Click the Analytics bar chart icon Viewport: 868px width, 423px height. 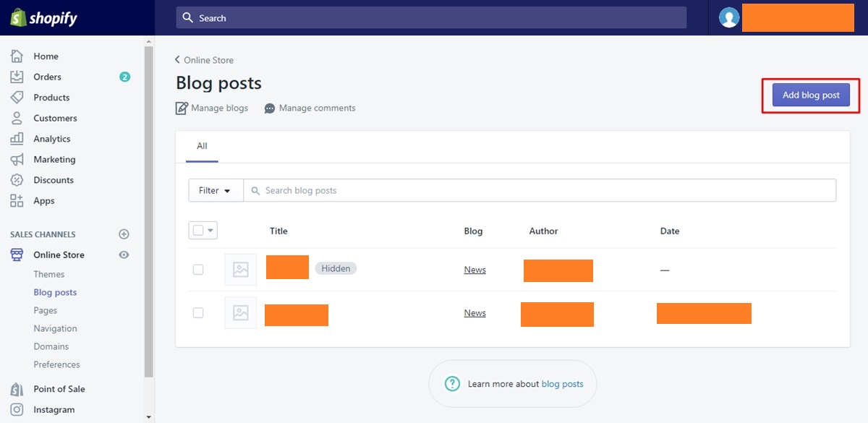(17, 139)
